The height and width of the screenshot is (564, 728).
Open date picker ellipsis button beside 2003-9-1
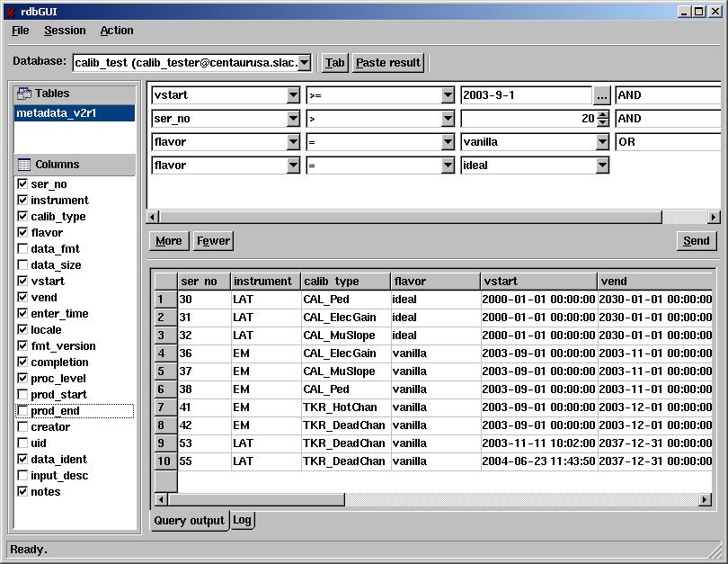pyautogui.click(x=602, y=95)
